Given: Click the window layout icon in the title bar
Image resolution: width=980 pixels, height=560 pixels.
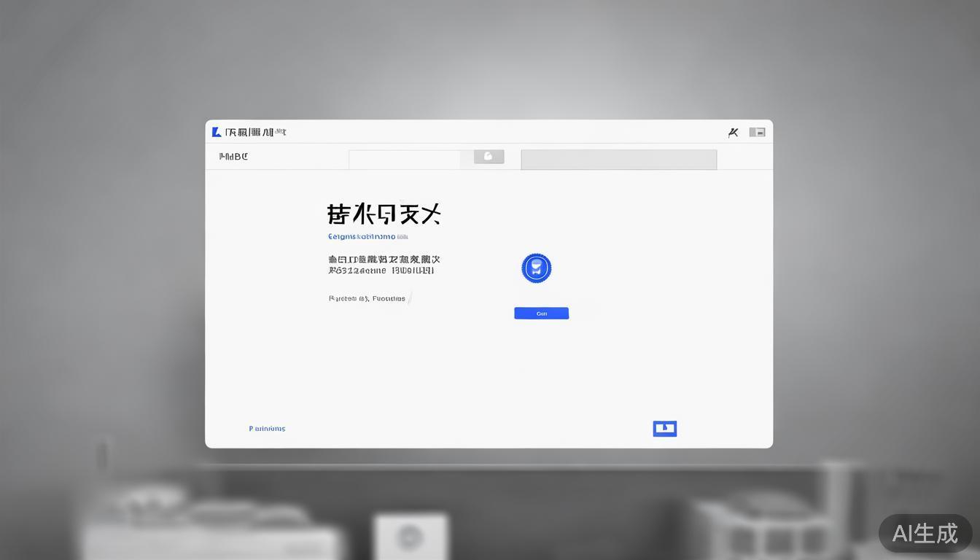Looking at the screenshot, I should click(x=757, y=132).
